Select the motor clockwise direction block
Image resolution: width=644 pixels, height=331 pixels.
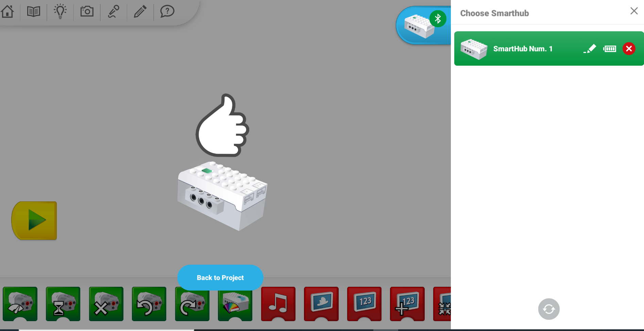pyautogui.click(x=192, y=304)
